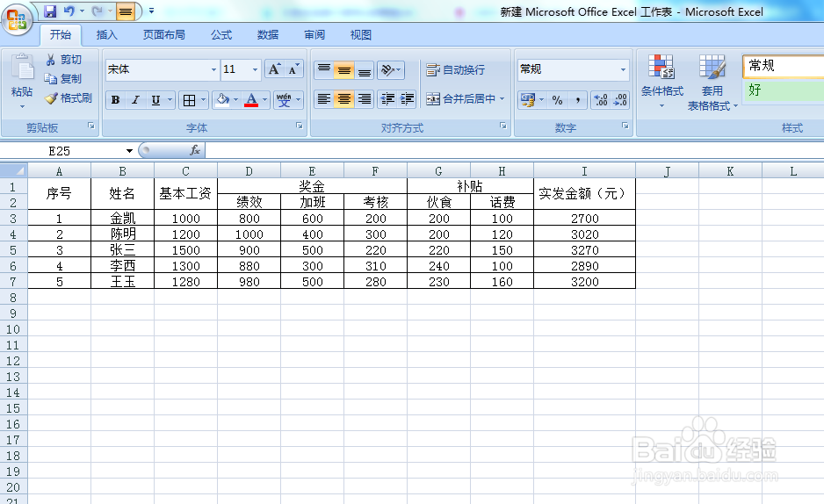Enable 自动换行 wrap text
The height and width of the screenshot is (504, 824).
pos(455,70)
